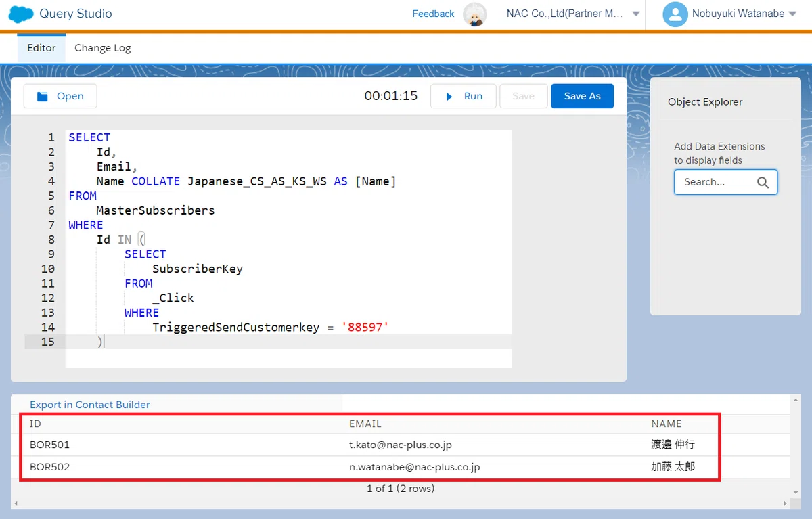Click the 加藤 太郎 name cell
The height and width of the screenshot is (519, 812).
673,466
